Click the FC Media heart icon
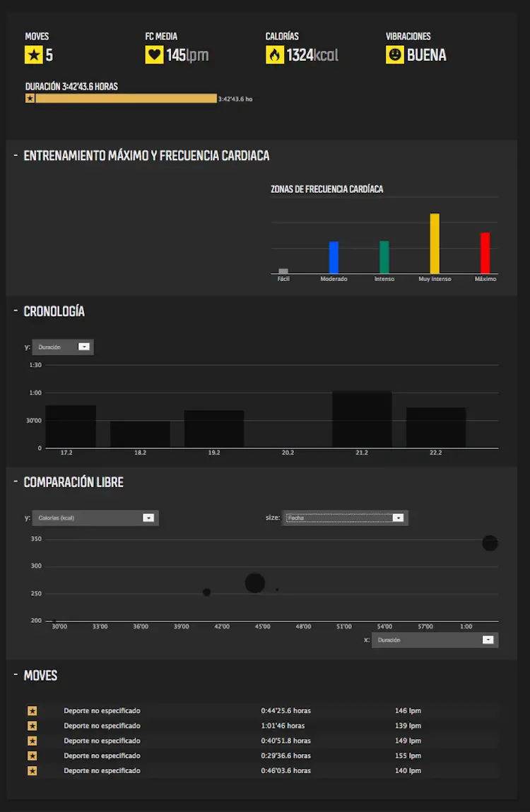The height and width of the screenshot is (812, 530). click(154, 55)
